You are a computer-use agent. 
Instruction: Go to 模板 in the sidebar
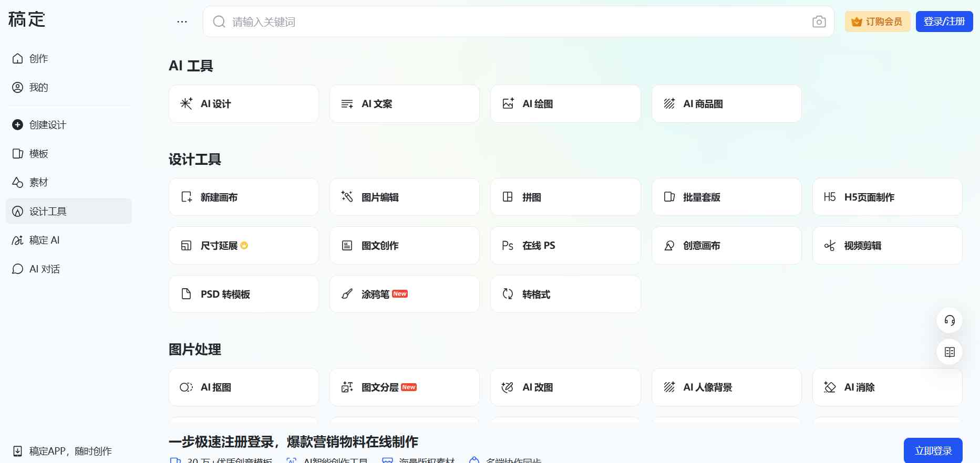(38, 153)
